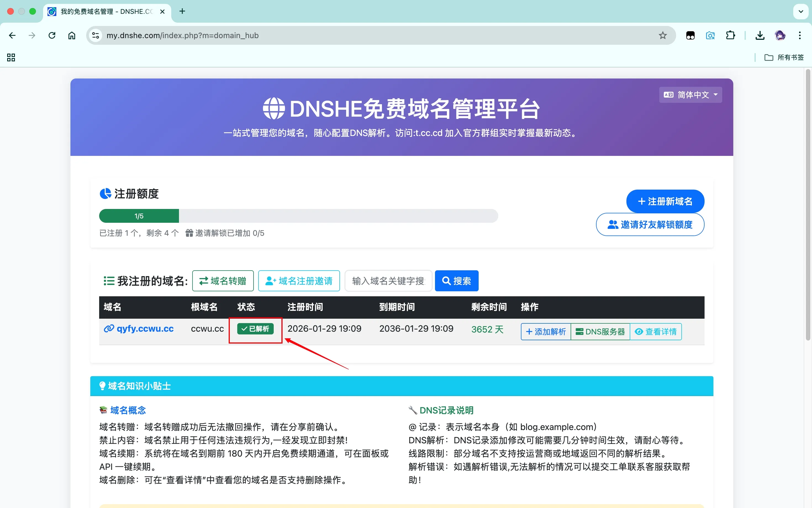
Task: Click 注册新域名 button
Action: click(665, 201)
